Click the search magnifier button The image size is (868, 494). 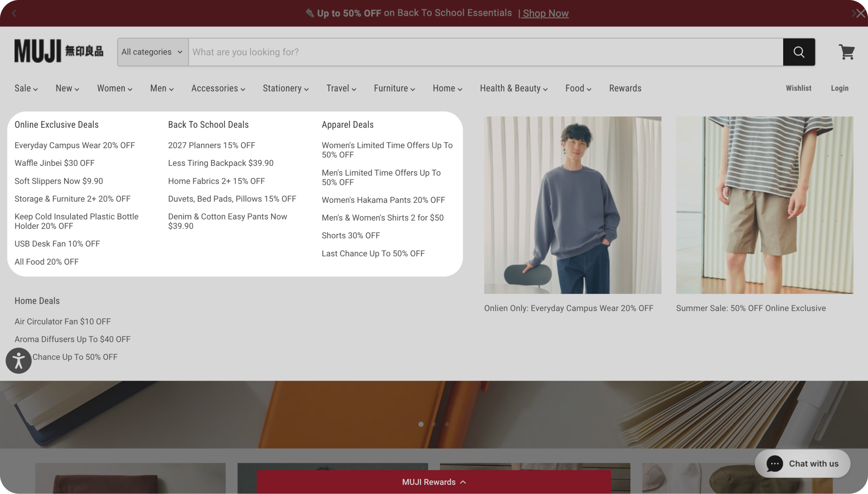(799, 52)
